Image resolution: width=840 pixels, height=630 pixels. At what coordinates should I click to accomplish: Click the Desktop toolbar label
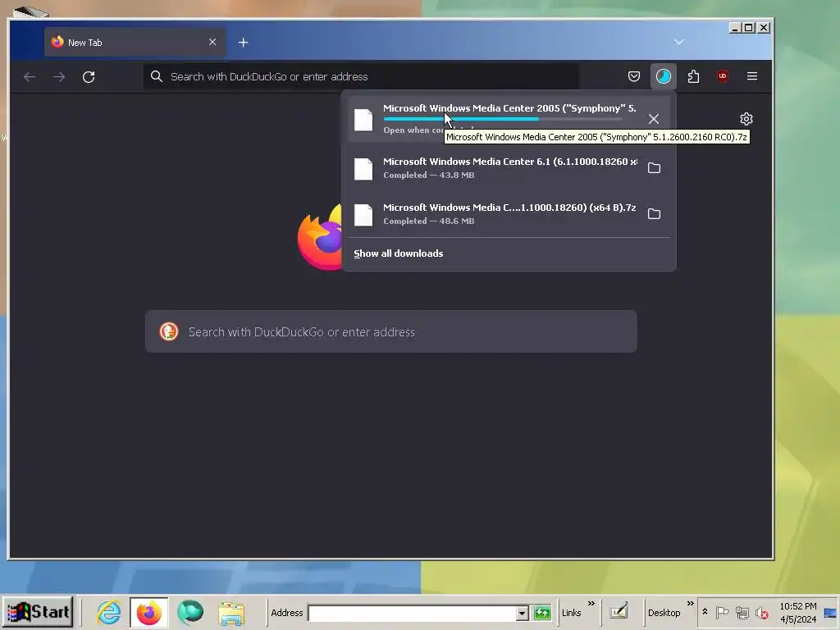click(x=664, y=613)
